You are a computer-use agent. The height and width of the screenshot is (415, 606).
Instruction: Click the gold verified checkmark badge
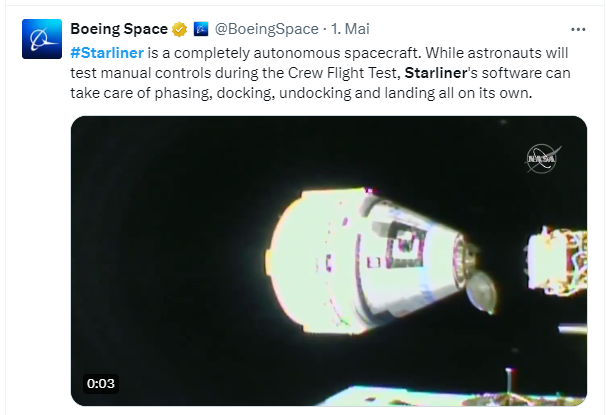pyautogui.click(x=179, y=28)
